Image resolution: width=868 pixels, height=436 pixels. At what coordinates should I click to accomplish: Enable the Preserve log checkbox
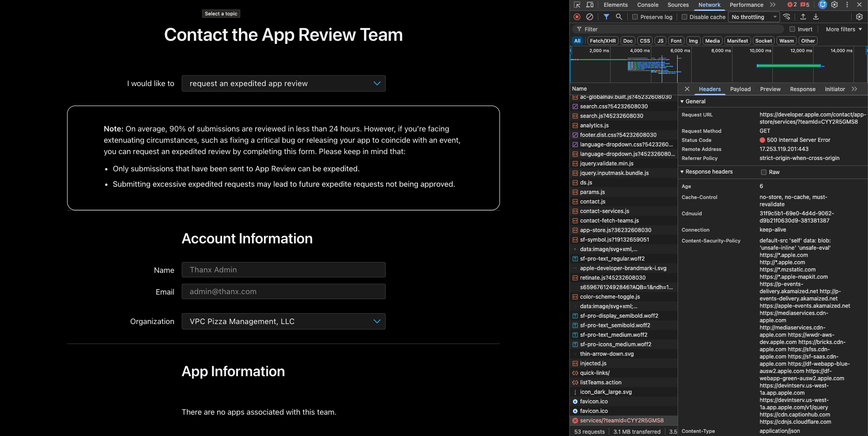(x=635, y=17)
